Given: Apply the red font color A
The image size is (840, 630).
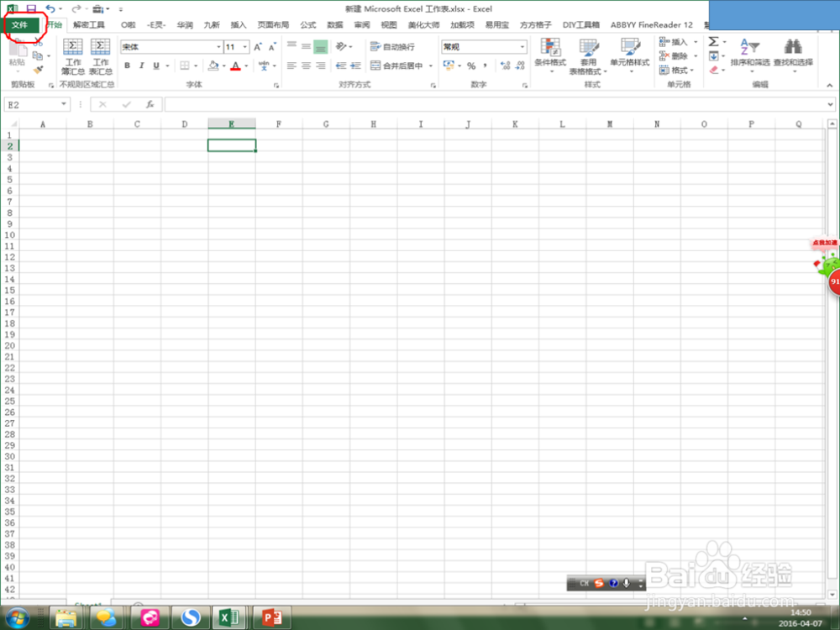Looking at the screenshot, I should coord(236,66).
